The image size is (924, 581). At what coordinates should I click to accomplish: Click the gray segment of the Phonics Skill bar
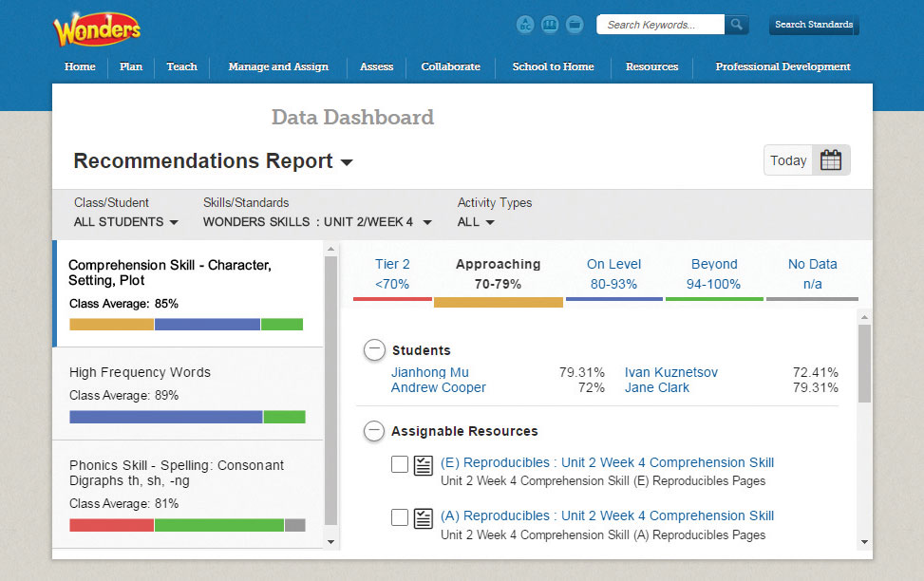click(x=295, y=525)
